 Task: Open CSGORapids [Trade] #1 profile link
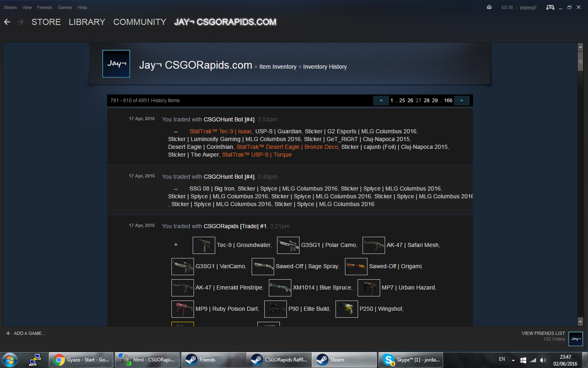tap(235, 226)
